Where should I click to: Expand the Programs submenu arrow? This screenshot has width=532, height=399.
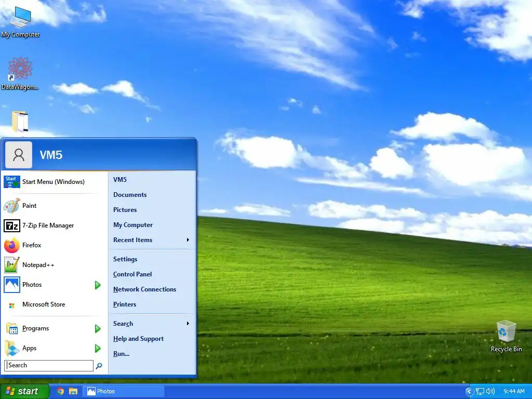(98, 328)
